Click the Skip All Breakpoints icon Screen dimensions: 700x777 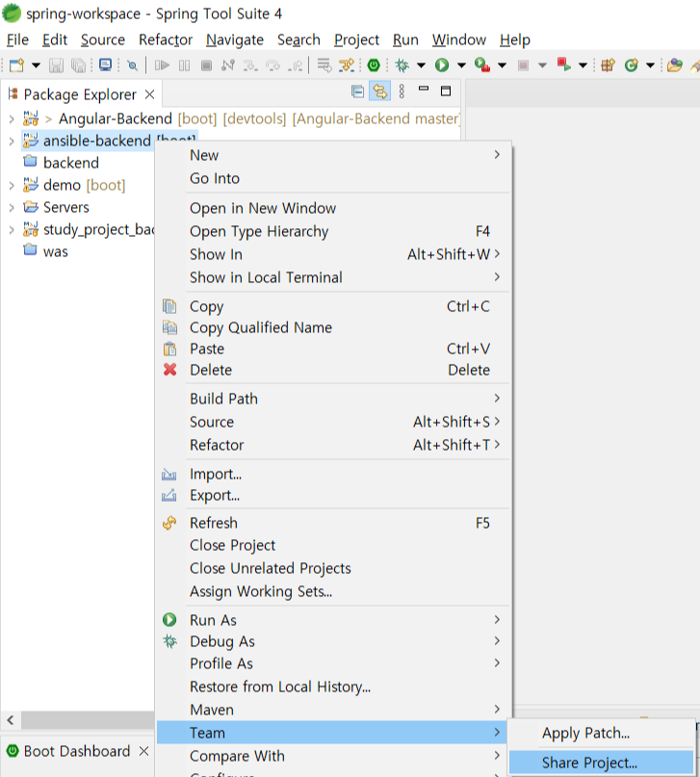(x=132, y=65)
